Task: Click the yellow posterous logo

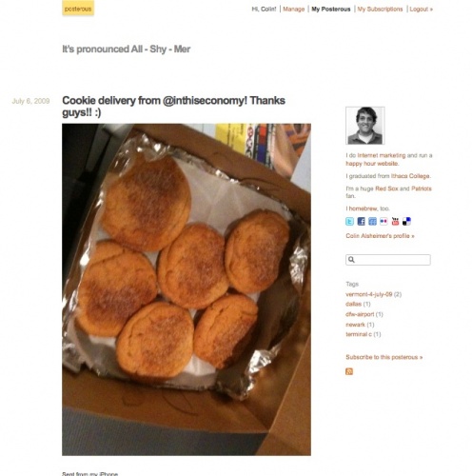Action: pos(78,9)
